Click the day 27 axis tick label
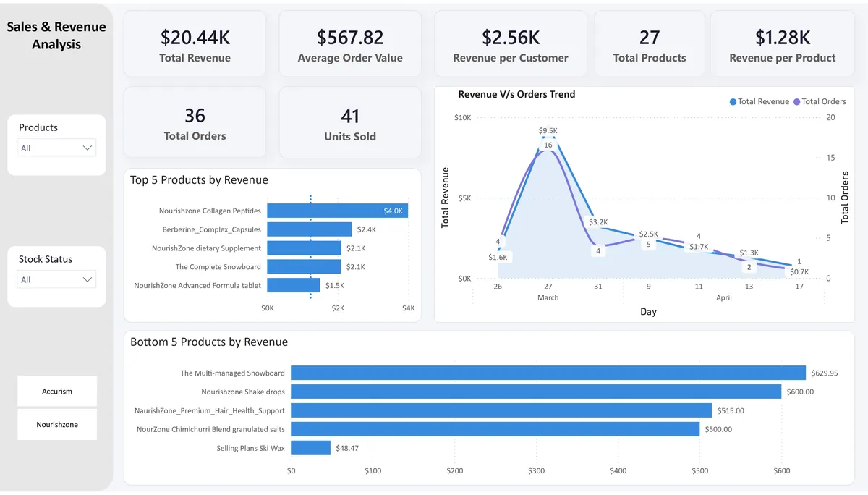868x495 pixels. pos(548,287)
